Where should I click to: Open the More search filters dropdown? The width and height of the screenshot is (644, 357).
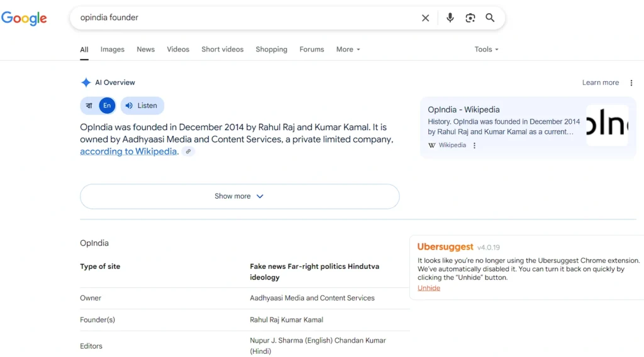pos(348,49)
